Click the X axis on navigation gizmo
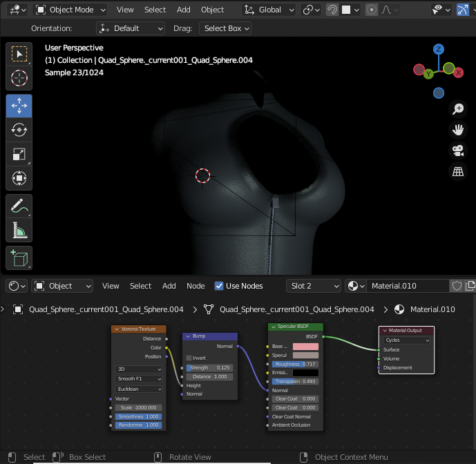Screen dimensions: 476x464 [x=459, y=72]
